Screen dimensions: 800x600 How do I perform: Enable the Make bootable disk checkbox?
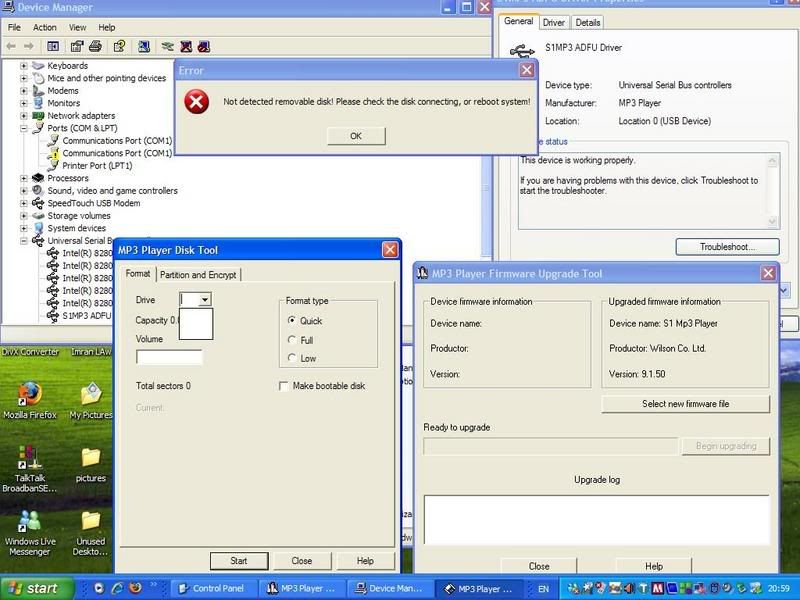coord(284,386)
